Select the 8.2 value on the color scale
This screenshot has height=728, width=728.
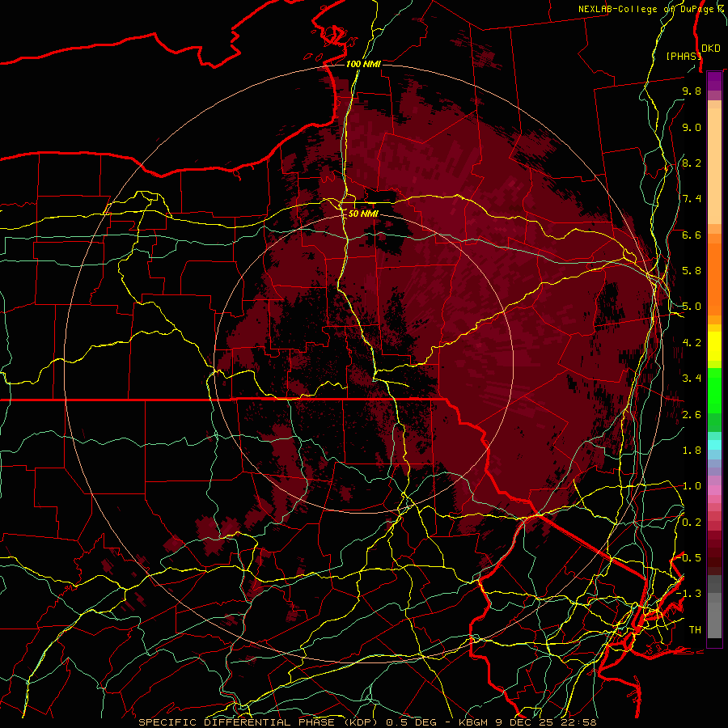point(692,163)
